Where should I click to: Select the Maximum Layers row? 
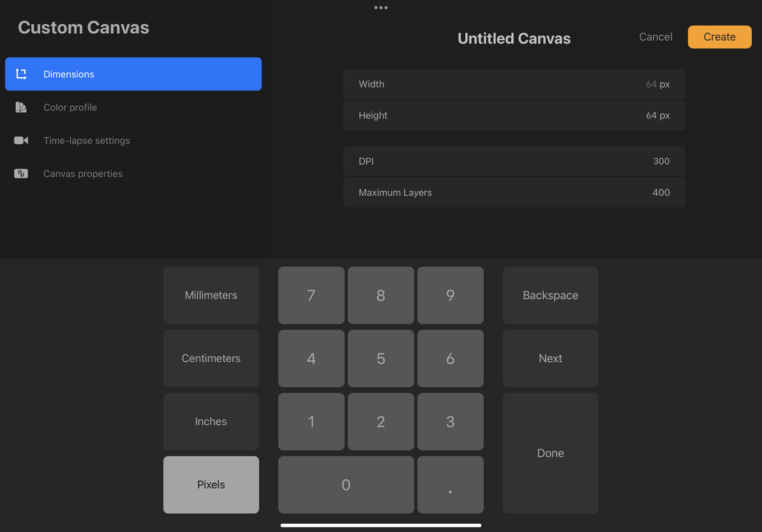(514, 193)
